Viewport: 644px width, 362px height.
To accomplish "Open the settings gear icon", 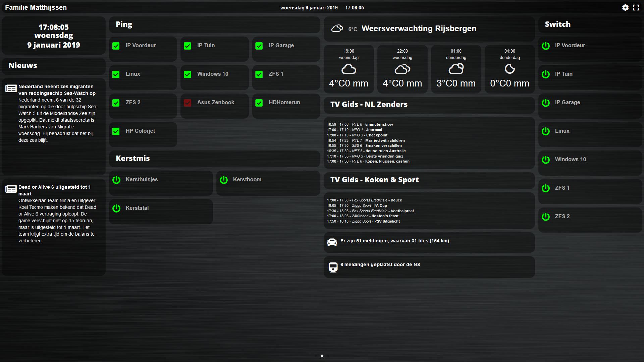I will [625, 7].
